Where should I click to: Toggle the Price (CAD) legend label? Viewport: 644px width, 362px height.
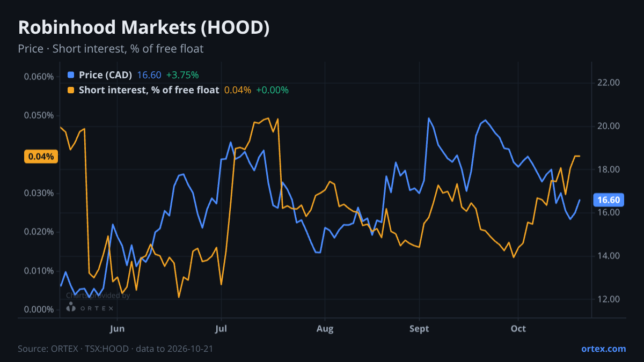coord(105,75)
